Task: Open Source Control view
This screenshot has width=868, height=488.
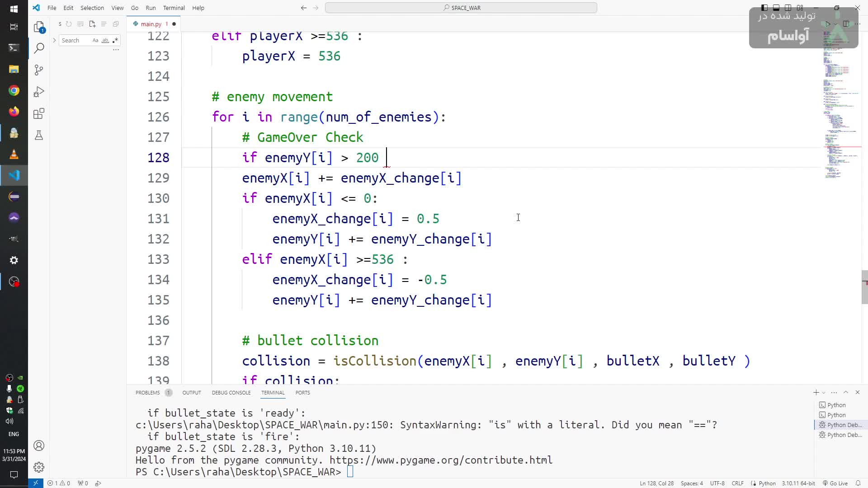Action: [x=39, y=70]
